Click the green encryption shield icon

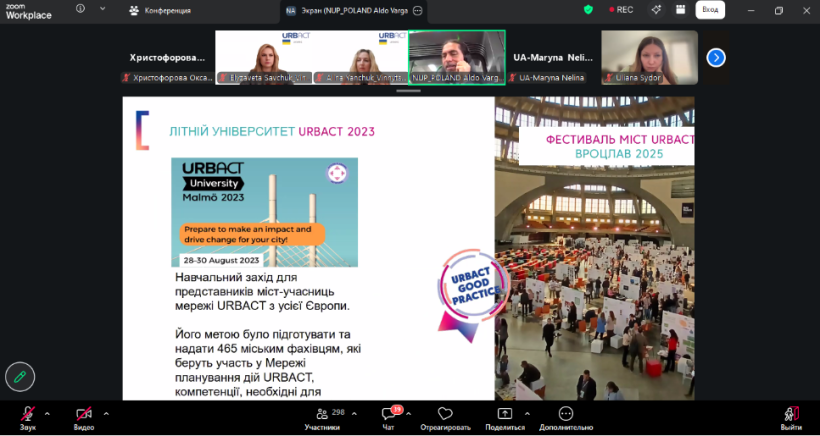(x=588, y=10)
